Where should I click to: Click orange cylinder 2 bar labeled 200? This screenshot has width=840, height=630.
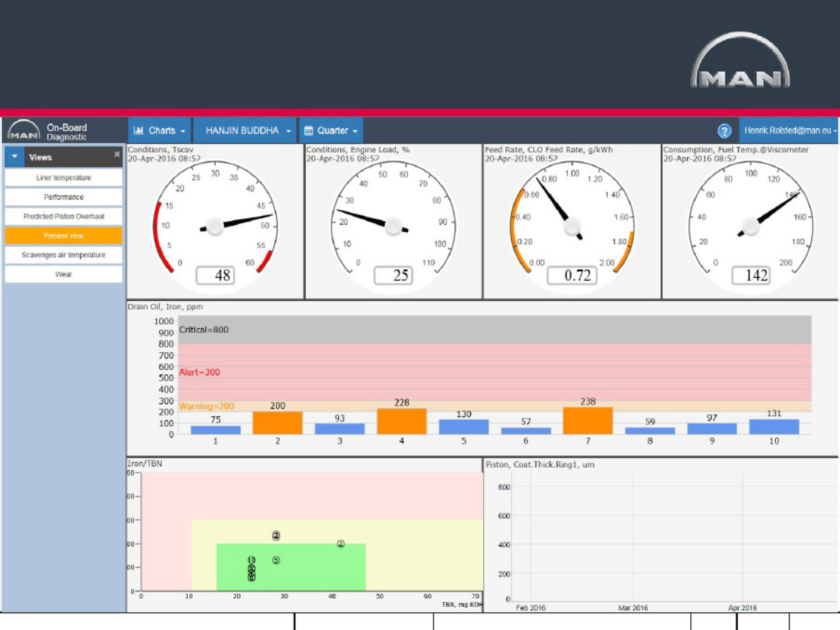(278, 423)
